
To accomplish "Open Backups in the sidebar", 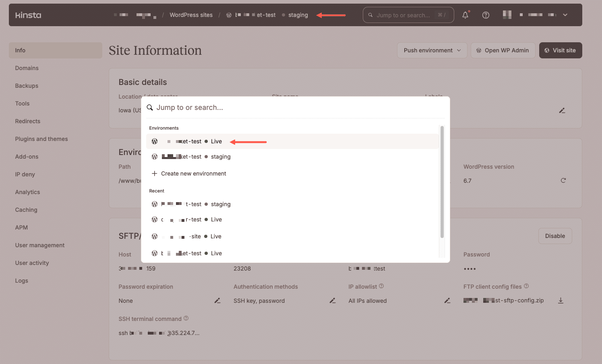I will pos(27,86).
